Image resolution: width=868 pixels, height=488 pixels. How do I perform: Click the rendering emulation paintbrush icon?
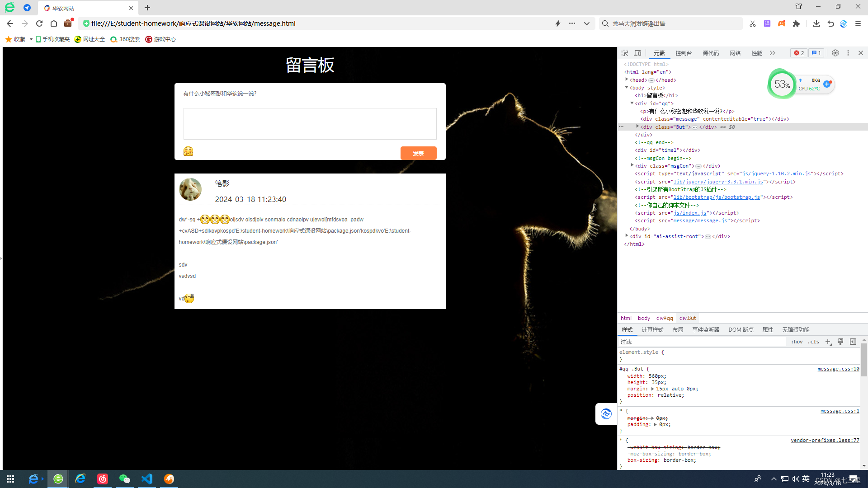coord(840,342)
